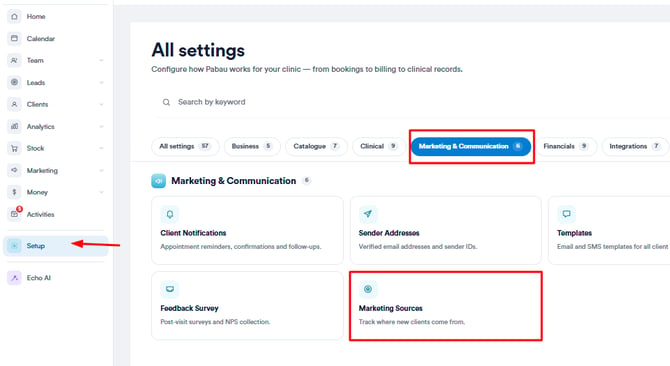Click 'Track where new clients come from.' text
670x366 pixels.
[x=411, y=322]
